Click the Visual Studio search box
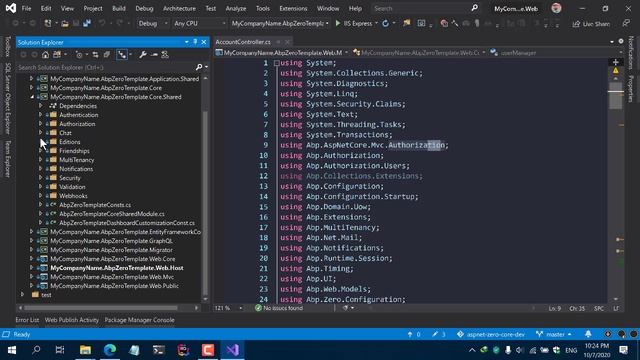Viewport: 640px width, 360px height. pyautogui.click(x=425, y=8)
